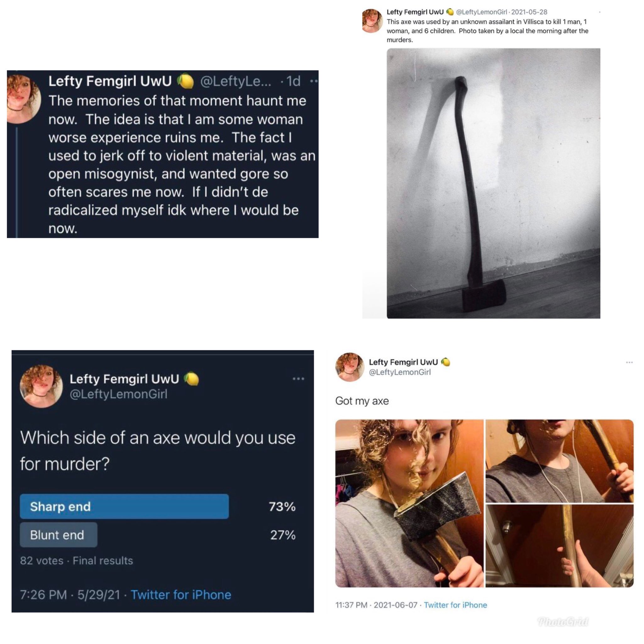644x644 pixels.
Task: Click lemon emoji next to poll tweet name
Action: [192, 379]
